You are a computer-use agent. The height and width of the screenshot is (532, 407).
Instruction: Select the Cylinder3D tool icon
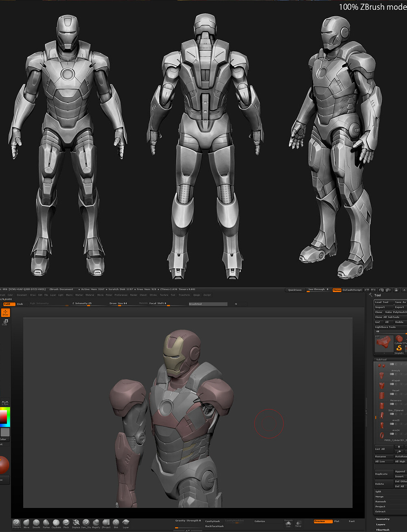click(400, 339)
